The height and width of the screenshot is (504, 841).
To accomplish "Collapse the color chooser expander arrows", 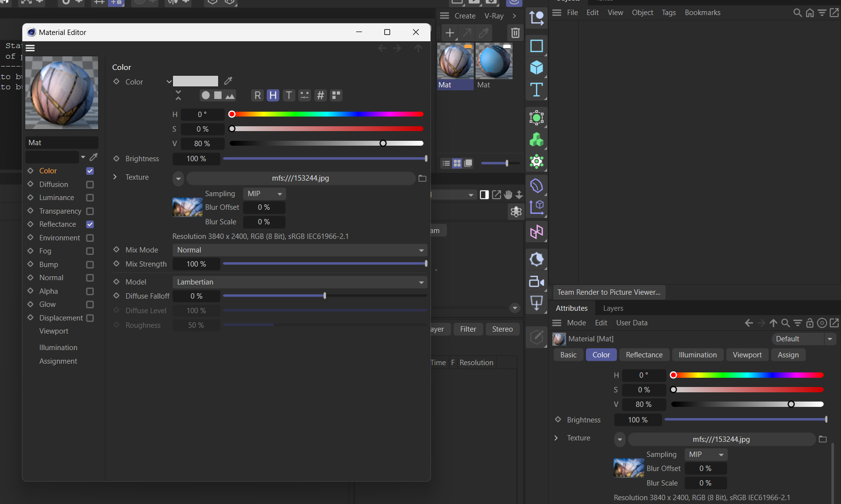I will [x=178, y=95].
